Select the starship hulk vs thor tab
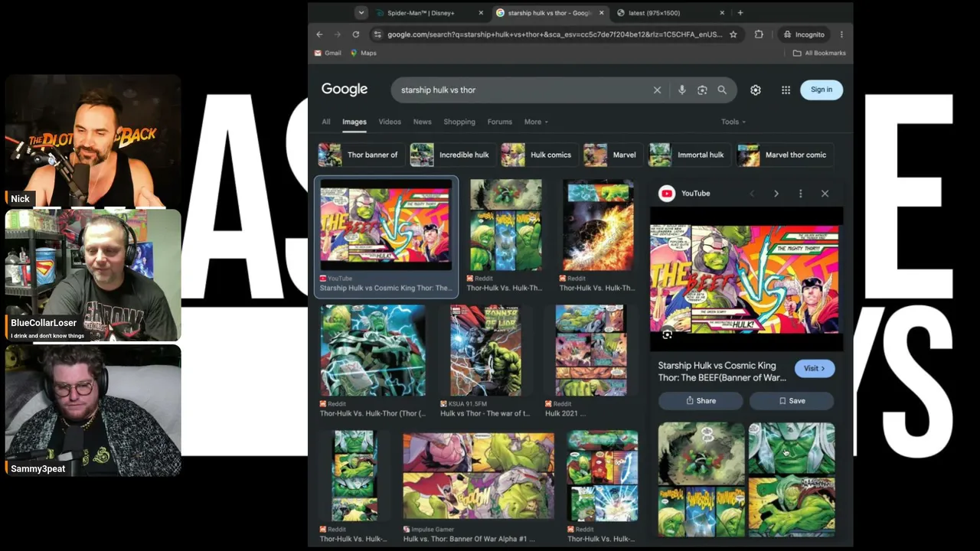The width and height of the screenshot is (980, 551). pos(550,13)
